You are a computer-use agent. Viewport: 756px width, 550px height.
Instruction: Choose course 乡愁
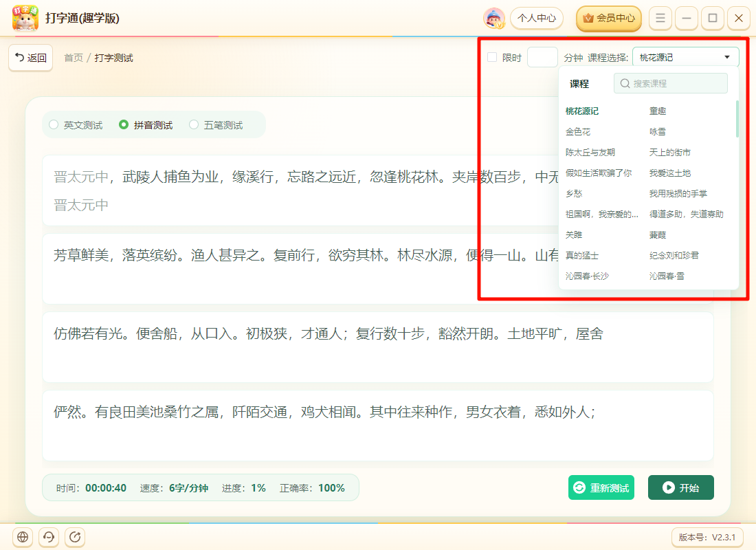574,193
